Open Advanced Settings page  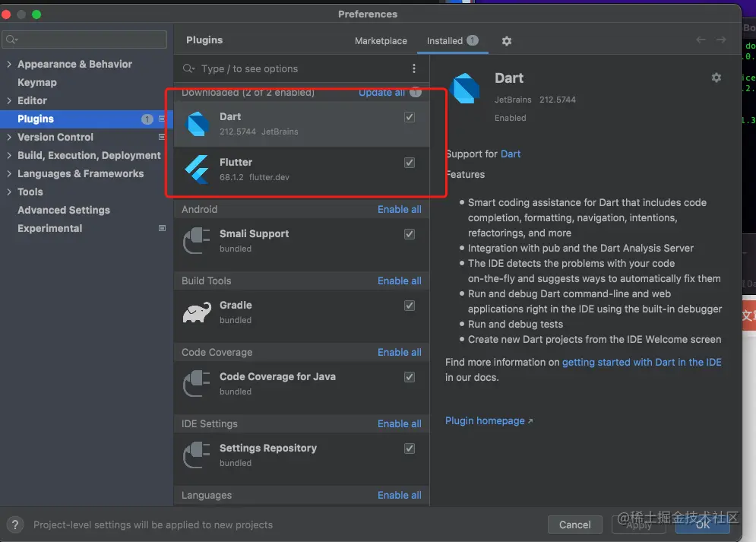pos(64,211)
